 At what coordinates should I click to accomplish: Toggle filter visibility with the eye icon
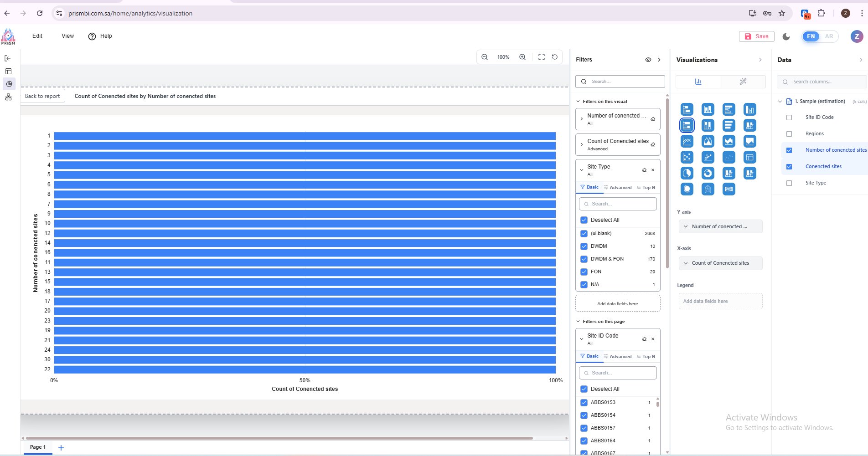[648, 60]
